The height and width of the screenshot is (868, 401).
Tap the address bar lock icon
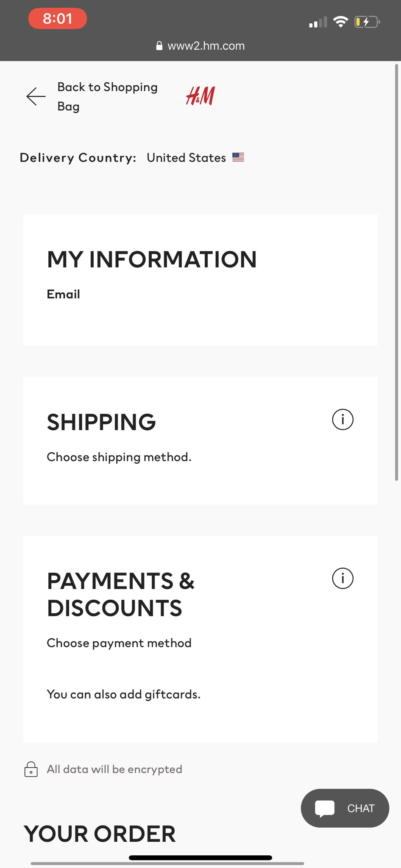(x=159, y=46)
